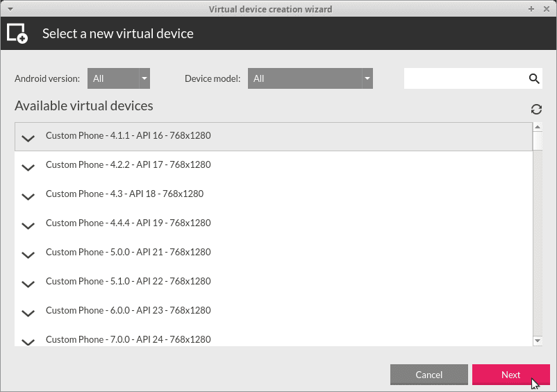Image resolution: width=557 pixels, height=392 pixels.
Task: Expand Custom Phone 4.1.1 API 16 details
Action: tap(28, 138)
